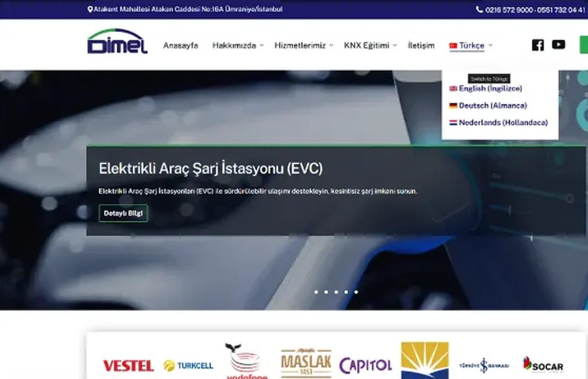
Task: Click the phone number 0216 572 9000
Action: tap(509, 9)
